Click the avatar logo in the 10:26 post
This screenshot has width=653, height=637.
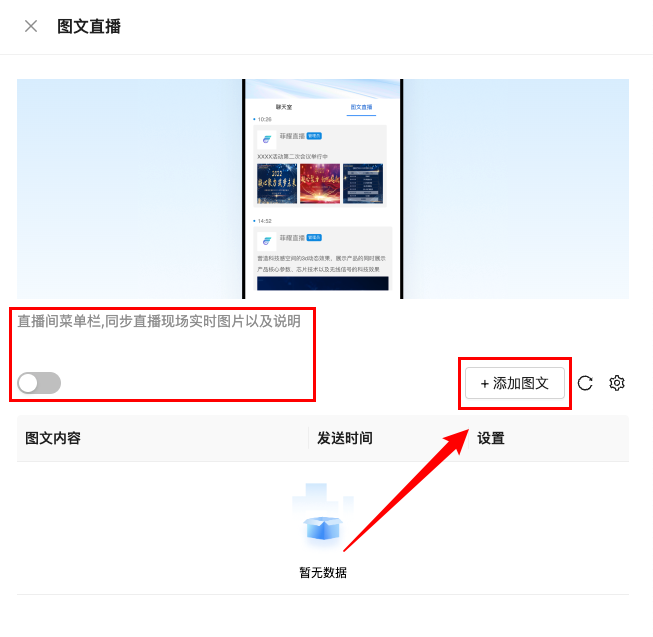[267, 139]
